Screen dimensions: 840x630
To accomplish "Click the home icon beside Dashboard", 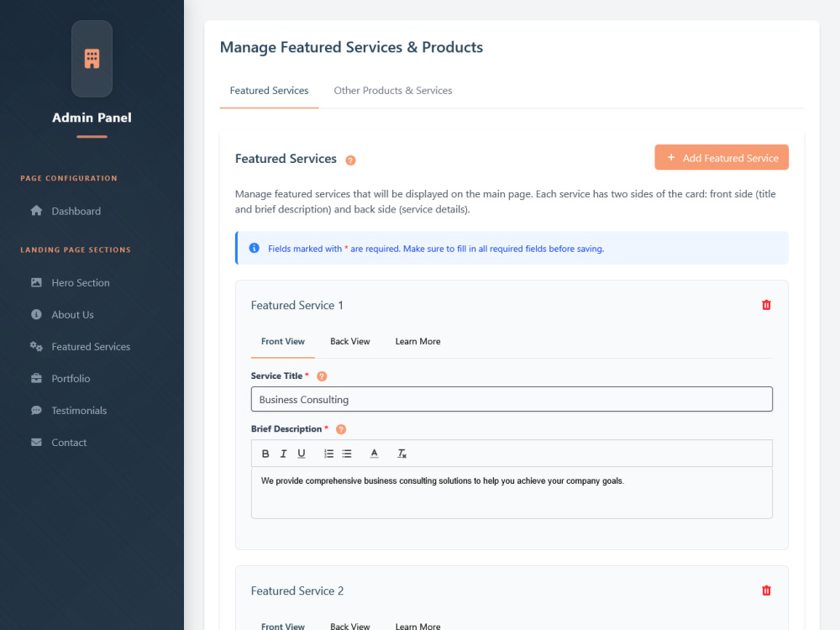I will 36,211.
